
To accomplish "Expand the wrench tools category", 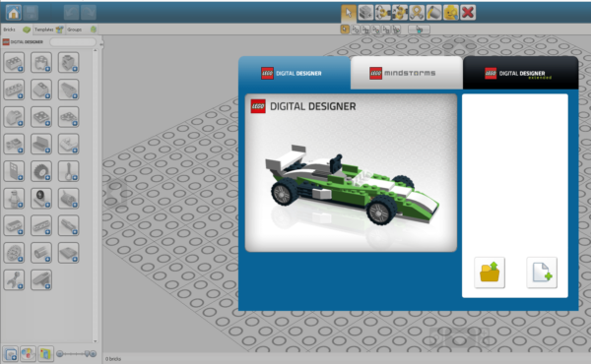I will pyautogui.click(x=14, y=280).
